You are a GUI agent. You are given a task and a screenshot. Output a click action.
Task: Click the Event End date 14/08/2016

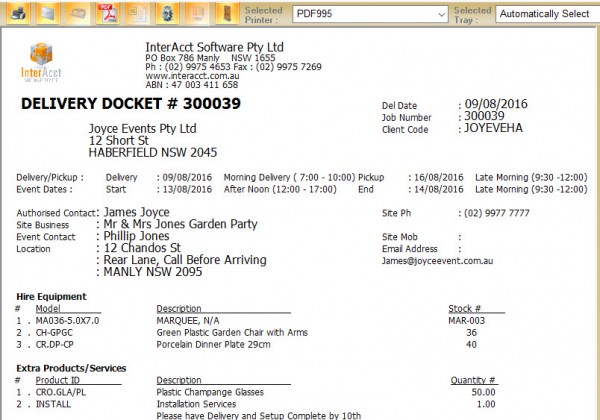pyautogui.click(x=439, y=189)
